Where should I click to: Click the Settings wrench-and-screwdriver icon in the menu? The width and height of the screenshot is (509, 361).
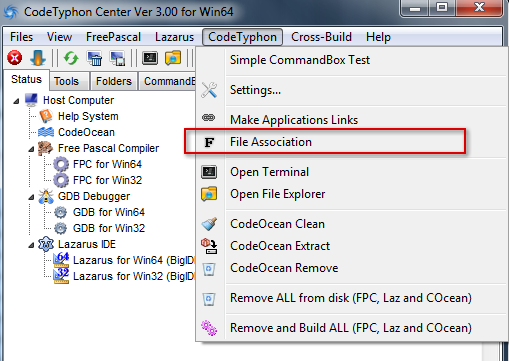(209, 90)
